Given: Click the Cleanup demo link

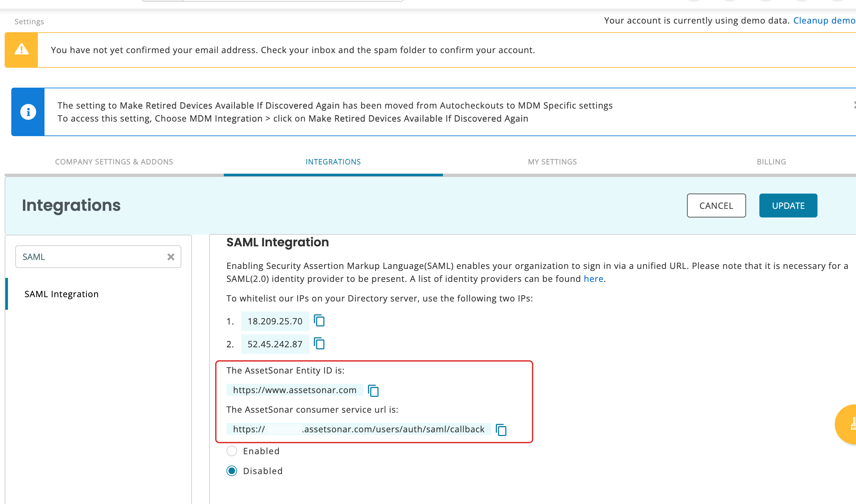Looking at the screenshot, I should (x=824, y=21).
